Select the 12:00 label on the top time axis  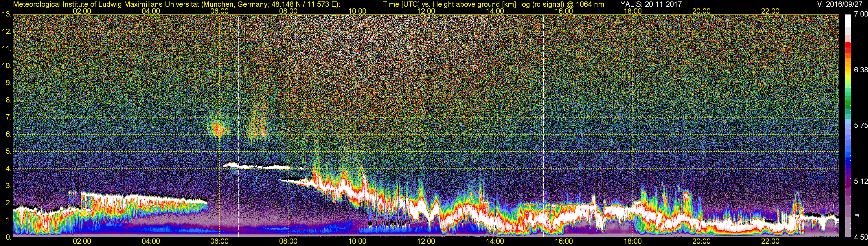coord(426,11)
